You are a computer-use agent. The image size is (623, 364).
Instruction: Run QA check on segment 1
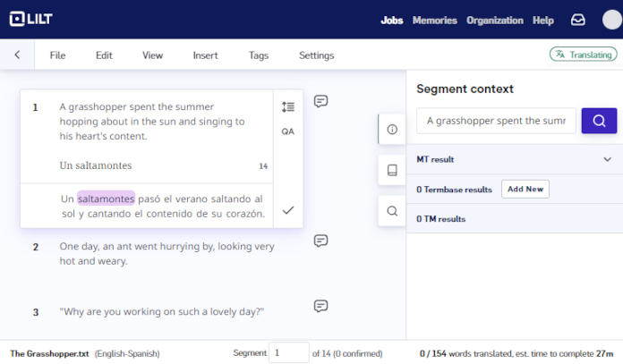point(288,131)
